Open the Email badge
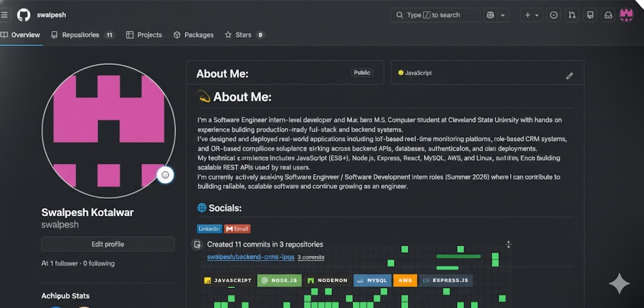The height and width of the screenshot is (308, 644). [x=237, y=229]
